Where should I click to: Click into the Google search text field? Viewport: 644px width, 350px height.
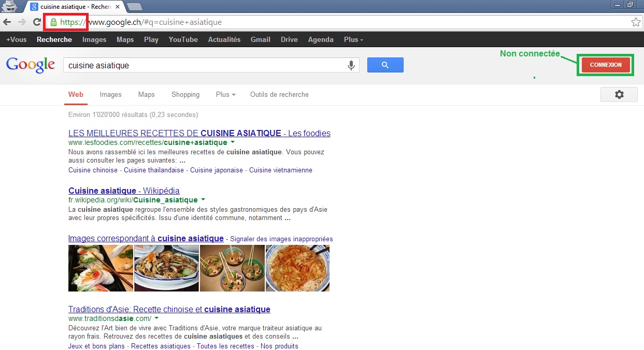click(205, 65)
